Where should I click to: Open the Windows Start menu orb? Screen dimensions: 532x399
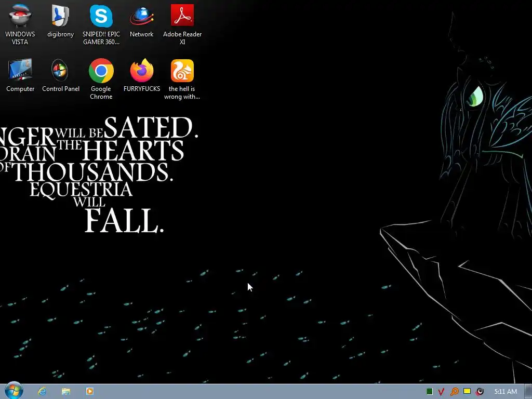(x=14, y=391)
